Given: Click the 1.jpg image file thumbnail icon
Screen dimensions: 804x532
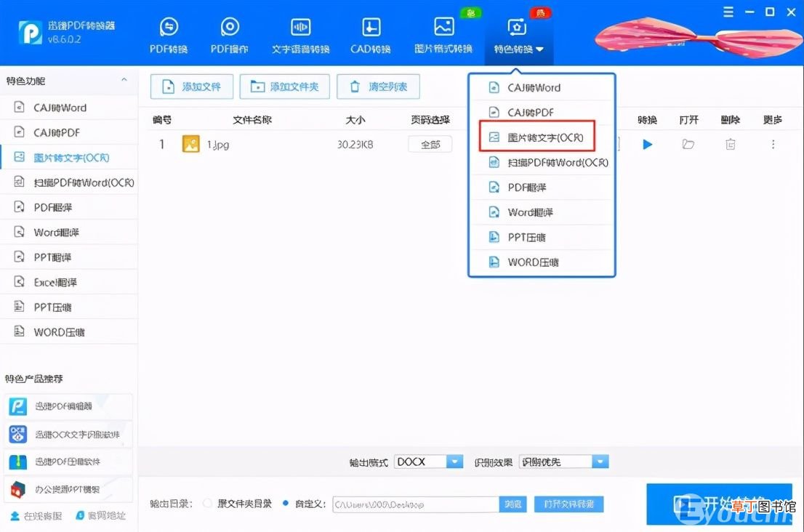Looking at the screenshot, I should tap(190, 144).
